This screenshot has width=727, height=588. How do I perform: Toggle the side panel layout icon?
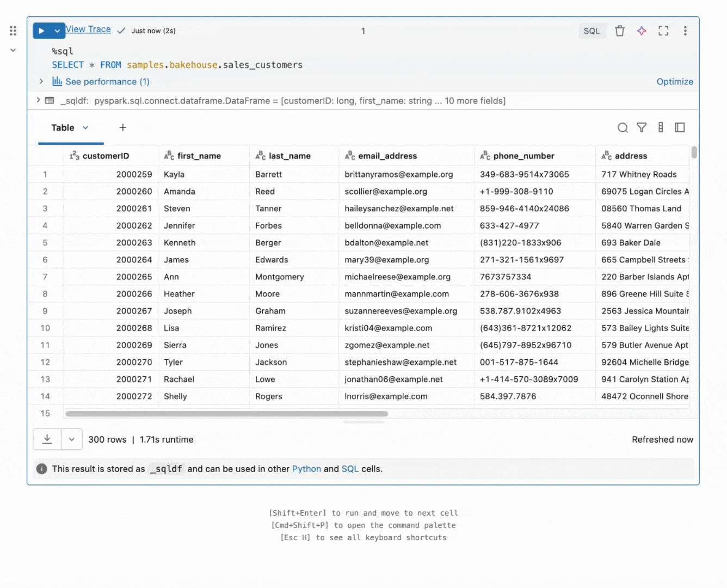(680, 127)
